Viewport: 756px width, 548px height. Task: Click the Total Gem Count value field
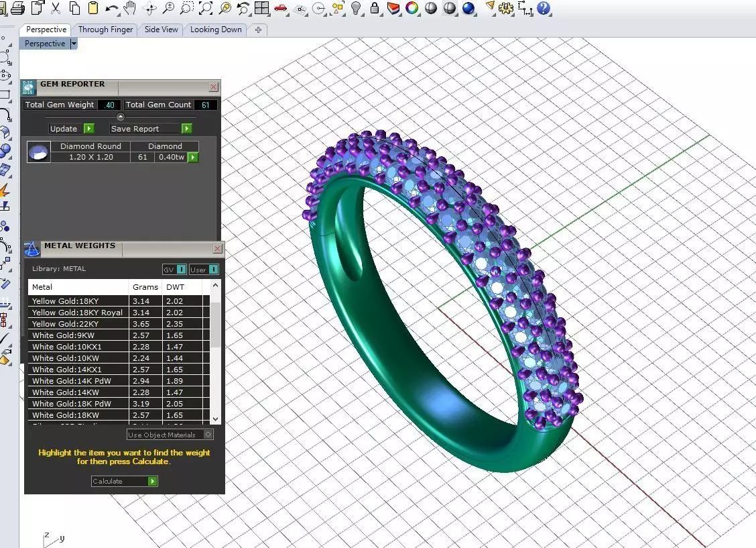[x=206, y=105]
